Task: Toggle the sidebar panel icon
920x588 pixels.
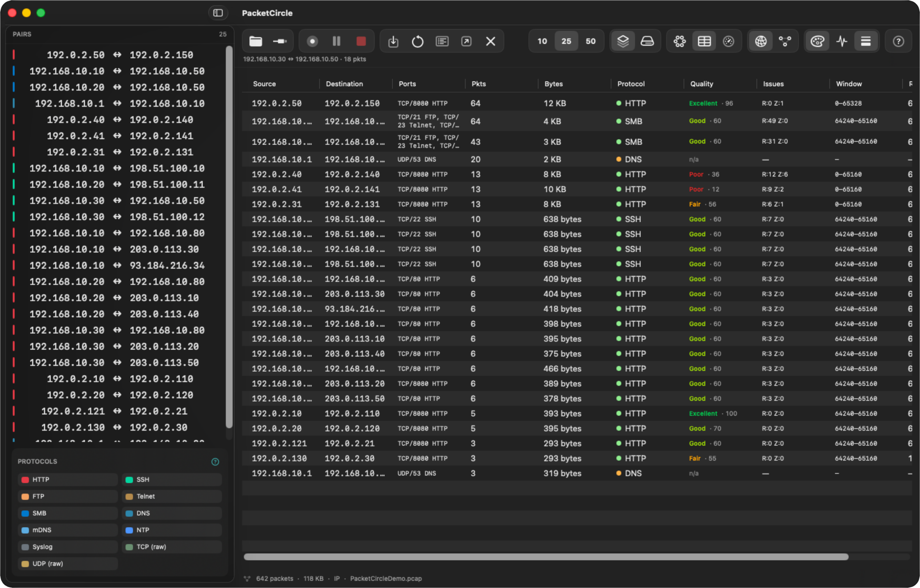Action: [x=218, y=13]
